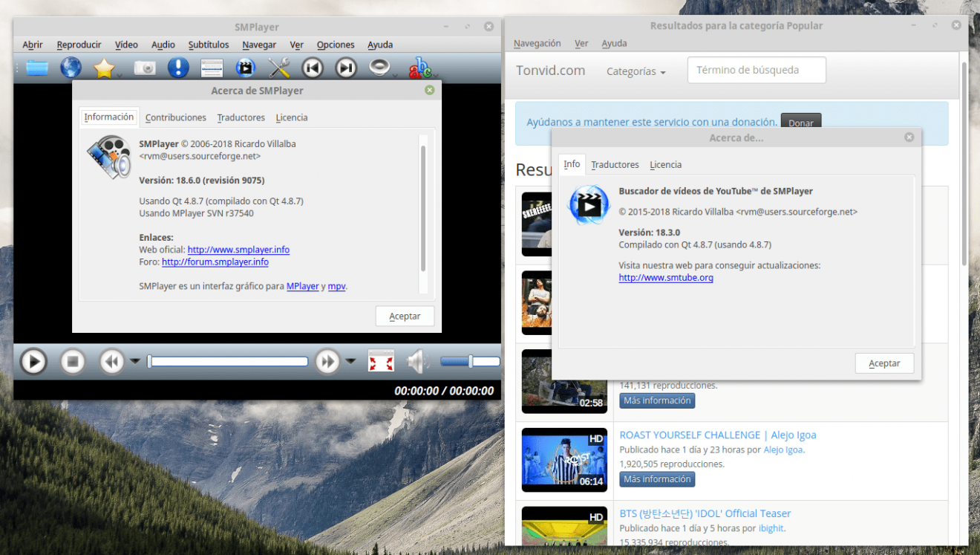980x555 pixels.
Task: Click the SMPlayer seek bar
Action: (x=228, y=362)
